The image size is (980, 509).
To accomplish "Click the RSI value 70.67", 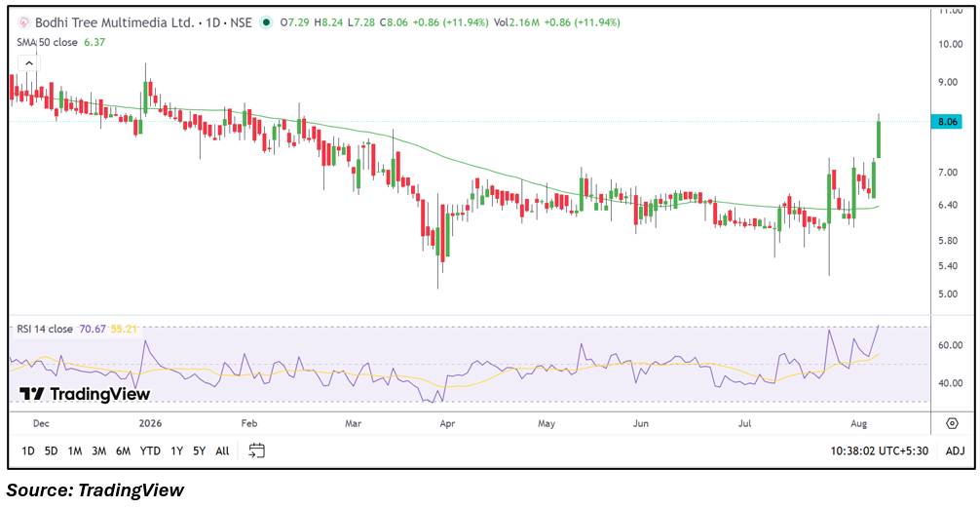I will [x=93, y=329].
